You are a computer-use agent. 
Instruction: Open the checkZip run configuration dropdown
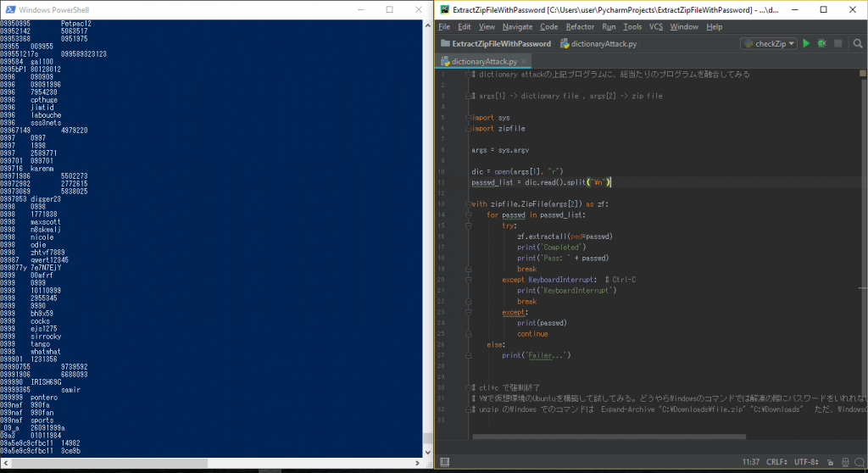click(769, 43)
